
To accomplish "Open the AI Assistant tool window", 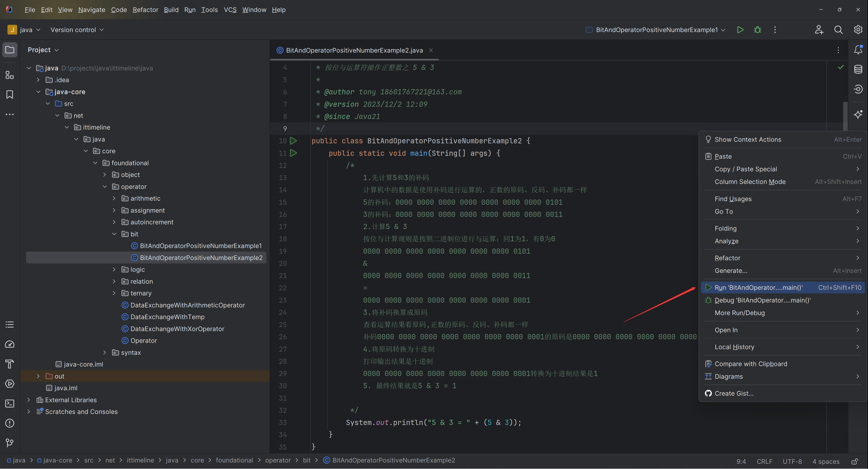I will coord(858,114).
